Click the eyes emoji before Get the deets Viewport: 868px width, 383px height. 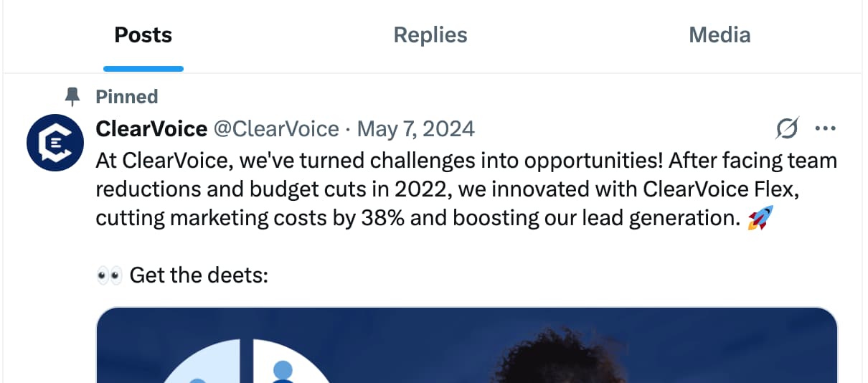pos(110,275)
